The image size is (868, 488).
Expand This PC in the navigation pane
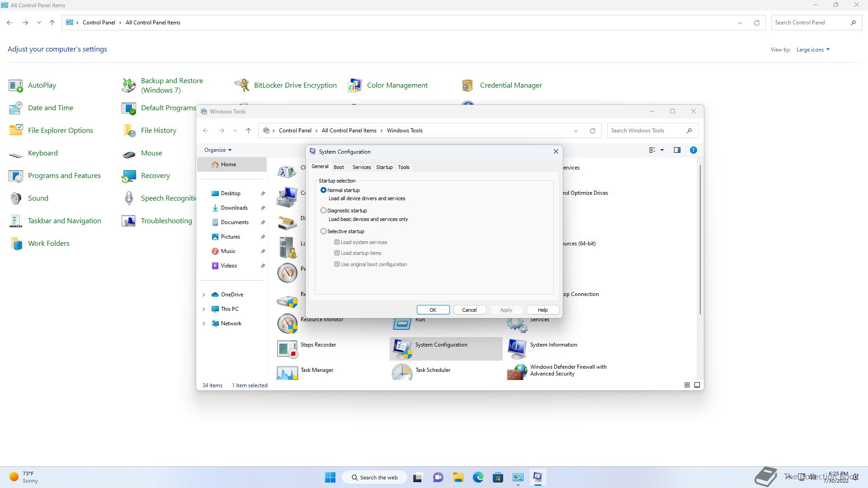click(203, 309)
